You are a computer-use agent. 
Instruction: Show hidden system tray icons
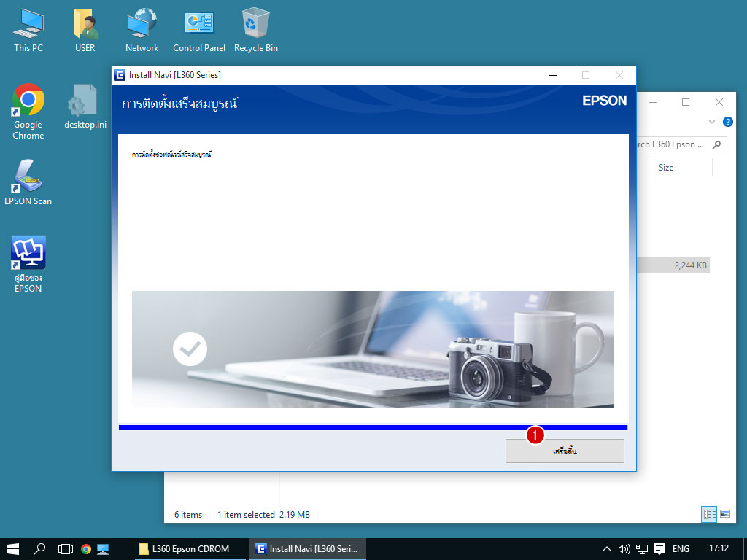coord(606,548)
